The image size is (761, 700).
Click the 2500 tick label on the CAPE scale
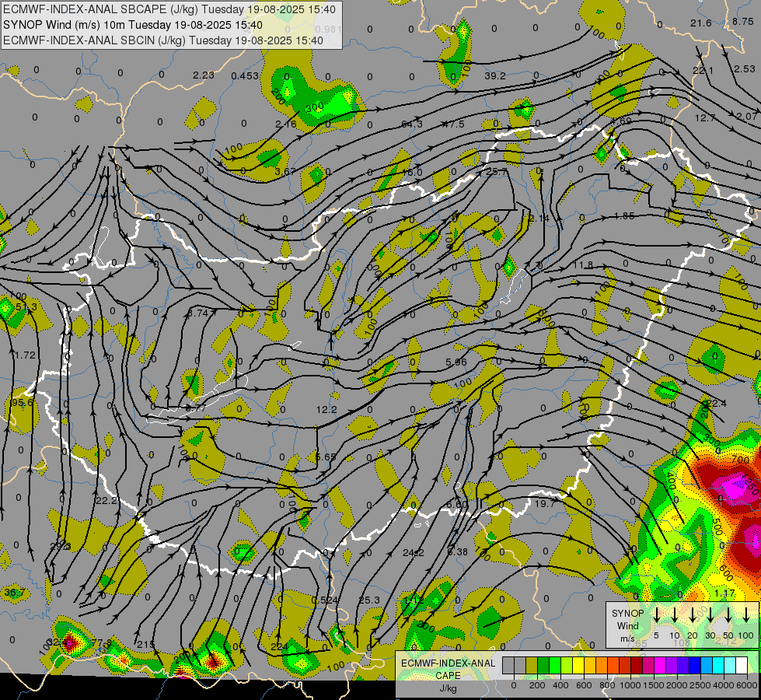700,685
